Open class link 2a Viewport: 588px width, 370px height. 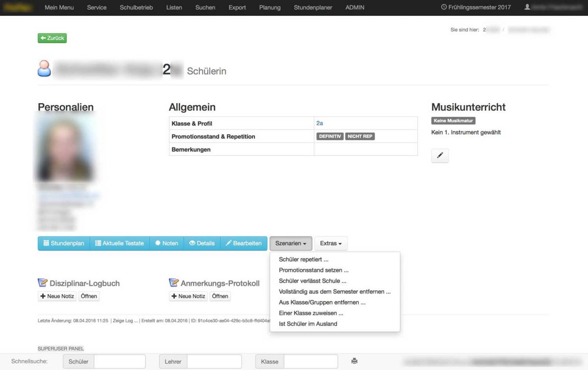(319, 123)
